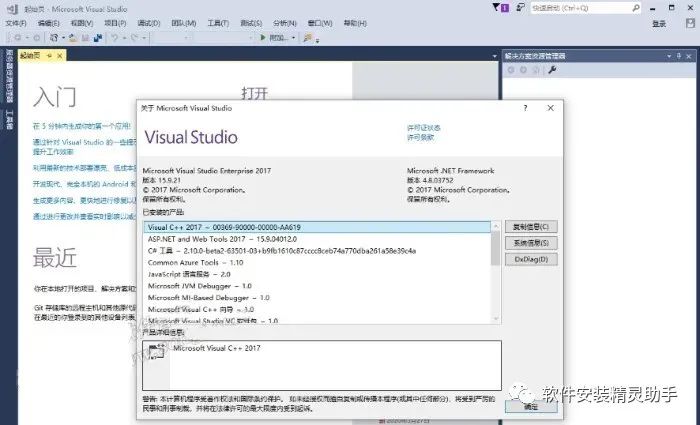The image size is (700, 425).
Task: Open the 调试(D) menu
Action: click(x=149, y=23)
